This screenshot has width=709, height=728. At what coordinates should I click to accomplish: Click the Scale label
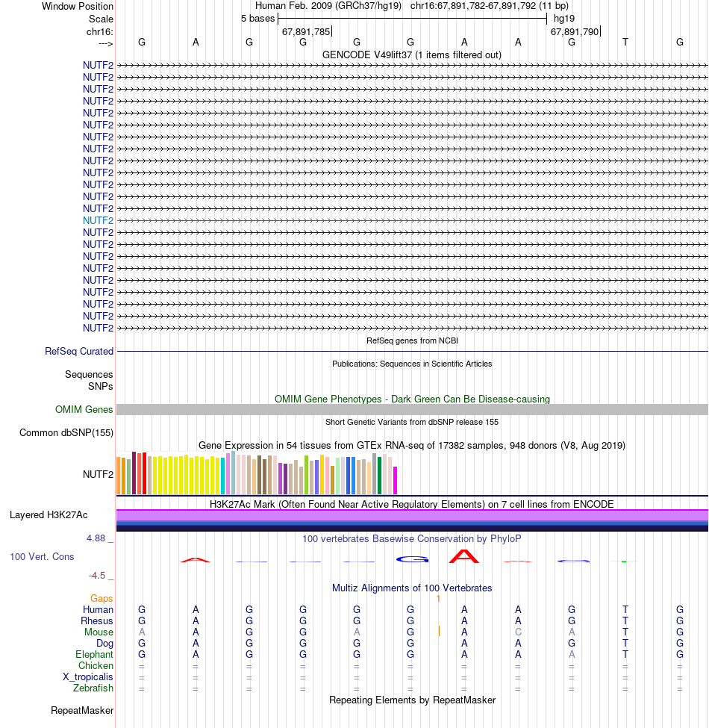click(x=101, y=19)
